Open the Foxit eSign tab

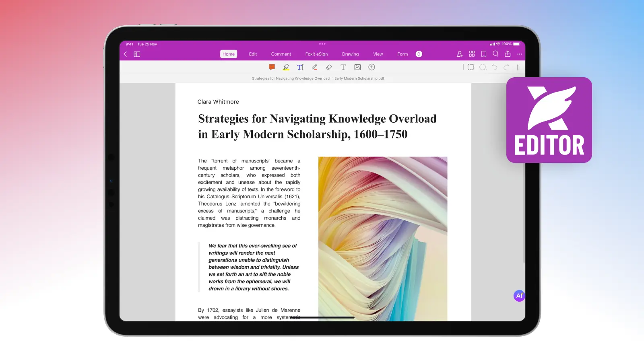tap(316, 54)
